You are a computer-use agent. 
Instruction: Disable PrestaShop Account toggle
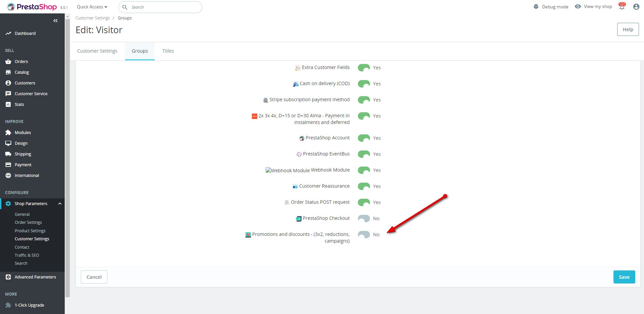[364, 138]
